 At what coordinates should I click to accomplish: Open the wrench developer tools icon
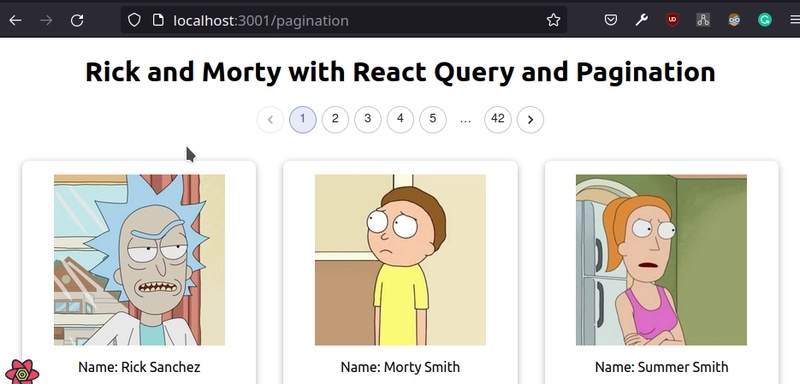pyautogui.click(x=642, y=20)
